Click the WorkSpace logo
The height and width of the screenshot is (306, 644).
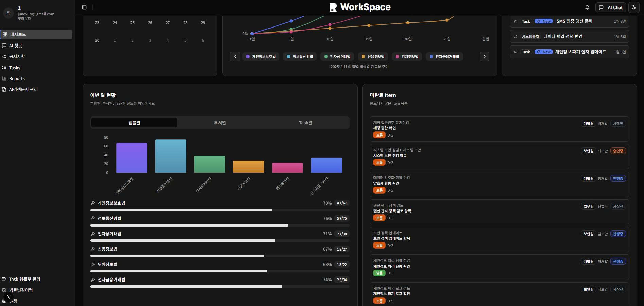360,7
